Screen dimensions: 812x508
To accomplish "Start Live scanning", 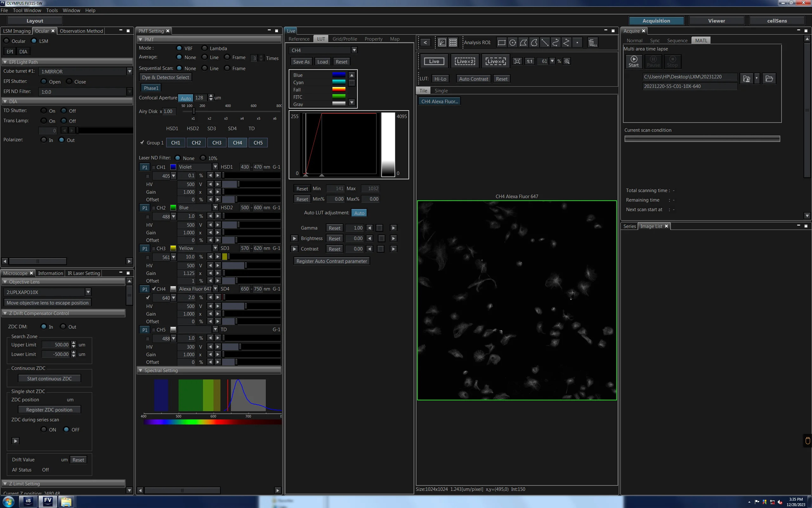I will [x=434, y=61].
